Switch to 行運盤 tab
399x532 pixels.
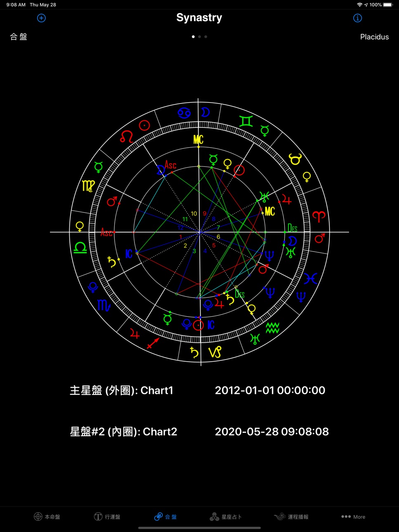point(107,517)
